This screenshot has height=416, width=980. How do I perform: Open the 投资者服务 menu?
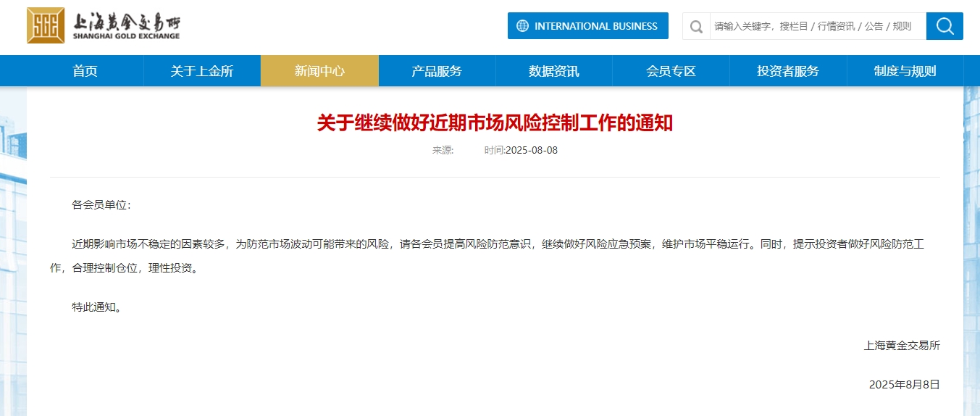(x=788, y=71)
